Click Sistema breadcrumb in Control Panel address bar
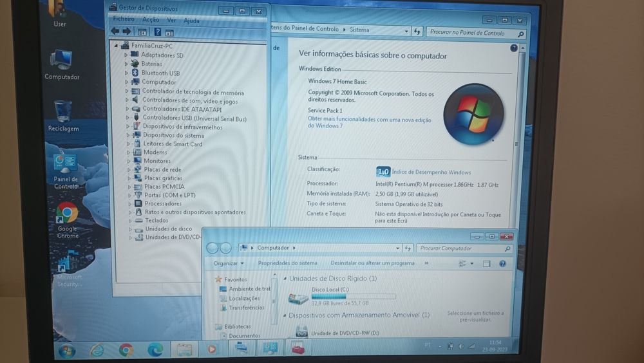 (359, 30)
